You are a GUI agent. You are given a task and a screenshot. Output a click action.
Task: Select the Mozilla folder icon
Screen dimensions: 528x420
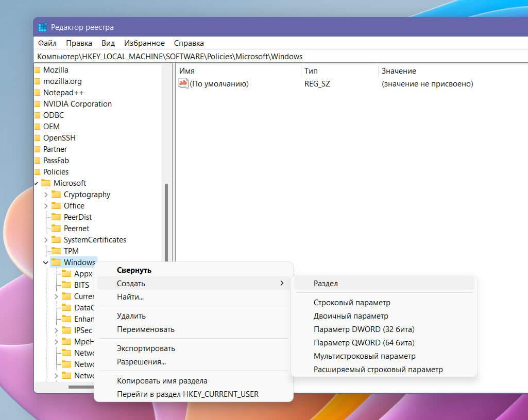38,70
